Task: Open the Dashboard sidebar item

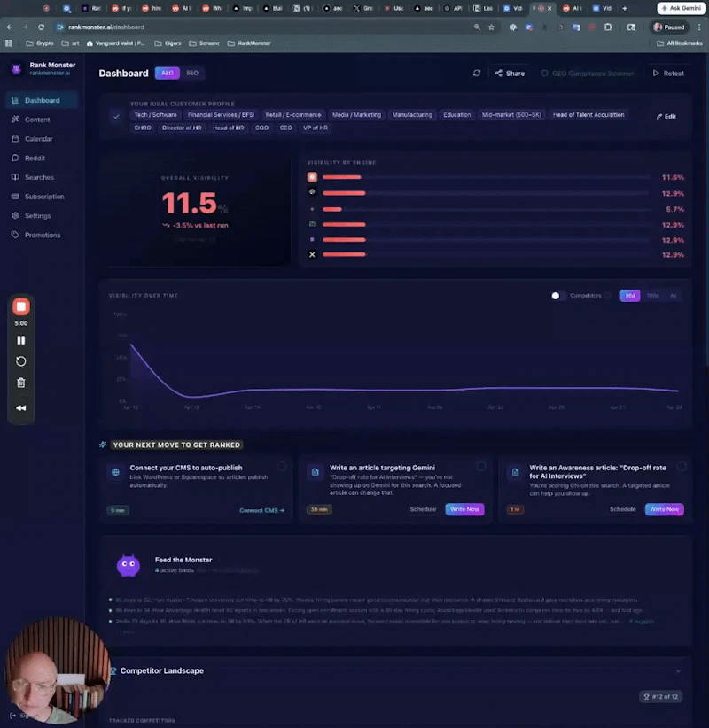Action: [42, 100]
